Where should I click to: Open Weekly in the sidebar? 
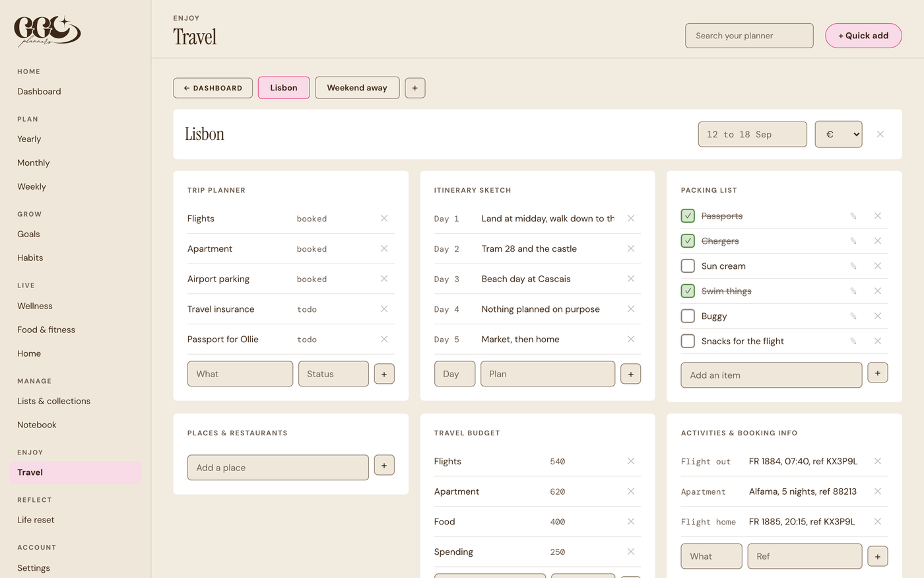tap(32, 187)
